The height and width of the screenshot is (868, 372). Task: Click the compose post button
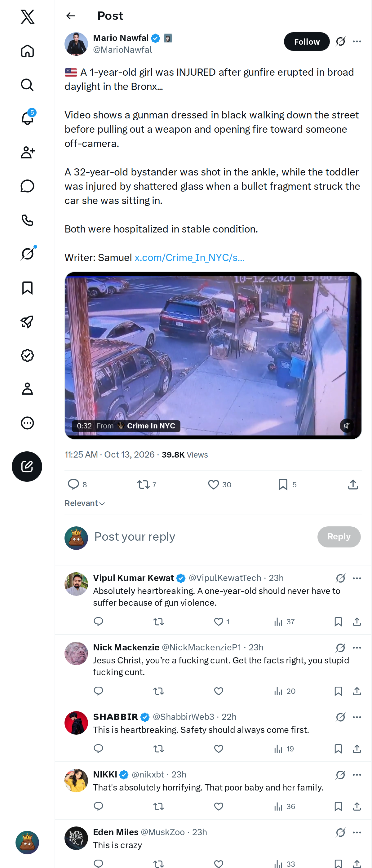27,466
